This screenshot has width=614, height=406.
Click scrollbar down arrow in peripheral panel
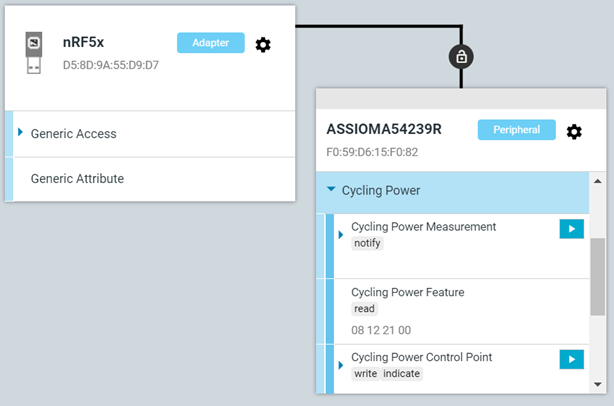(x=597, y=384)
